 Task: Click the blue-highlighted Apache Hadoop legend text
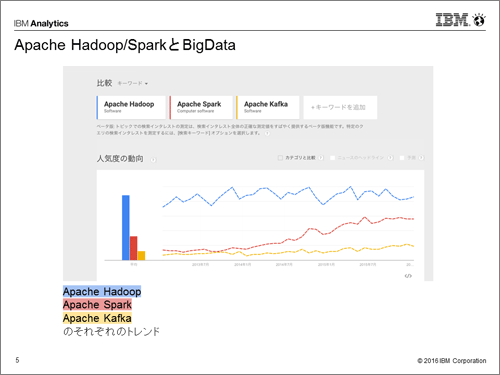point(102,291)
